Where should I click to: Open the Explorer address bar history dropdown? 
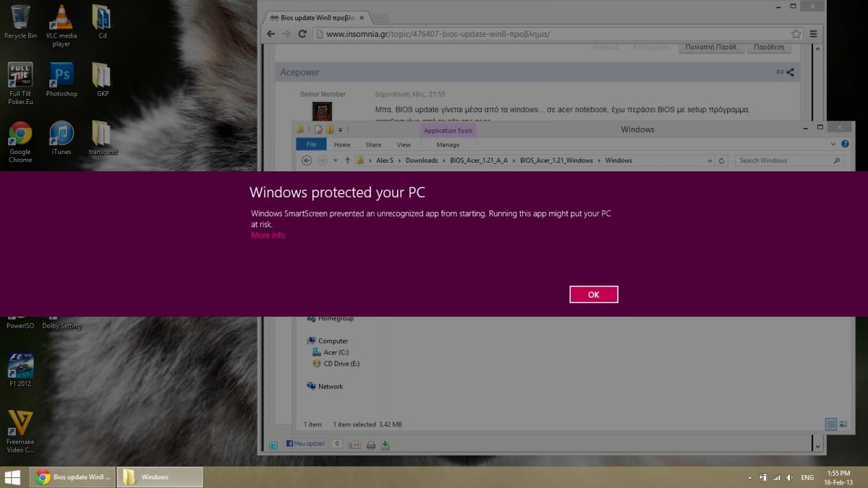[710, 160]
